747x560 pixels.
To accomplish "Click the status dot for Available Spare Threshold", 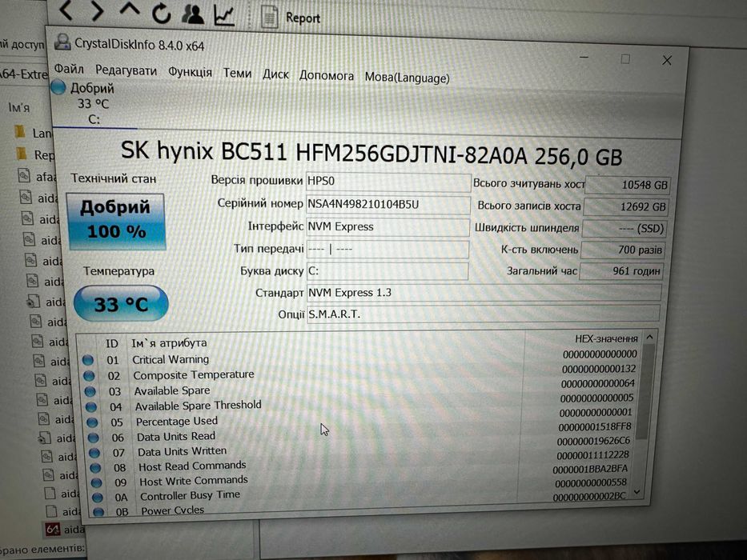I will pyautogui.click(x=91, y=407).
